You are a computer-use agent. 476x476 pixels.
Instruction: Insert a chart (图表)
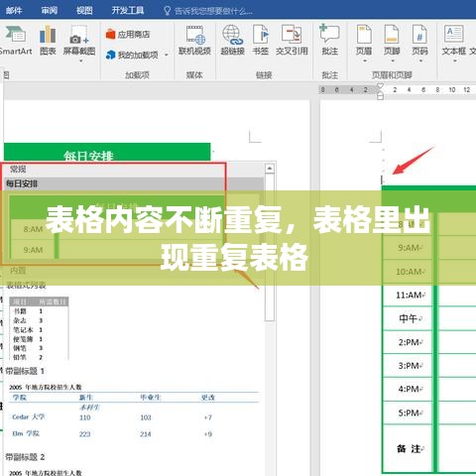tap(48, 42)
